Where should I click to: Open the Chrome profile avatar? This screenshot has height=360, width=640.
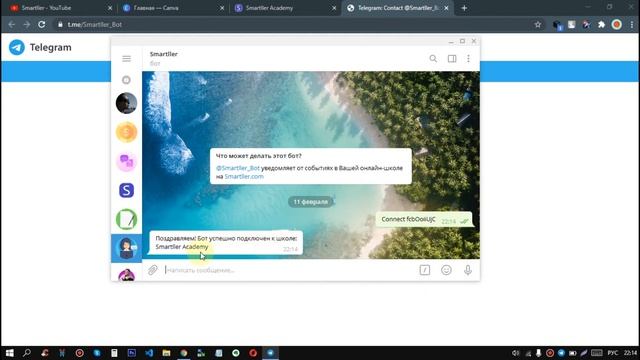pos(617,24)
